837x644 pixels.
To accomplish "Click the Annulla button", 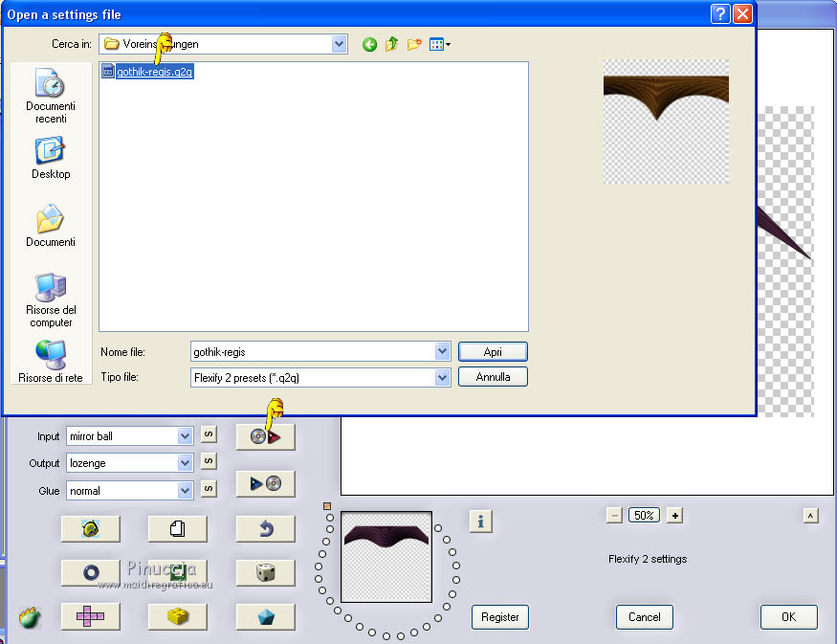I will [x=493, y=377].
